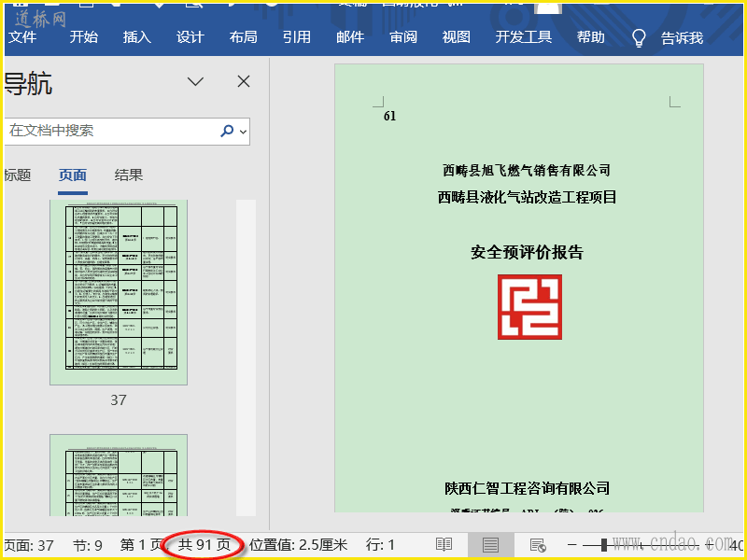Select the 设计 ribbon tab
This screenshot has width=747, height=560.
click(x=190, y=36)
